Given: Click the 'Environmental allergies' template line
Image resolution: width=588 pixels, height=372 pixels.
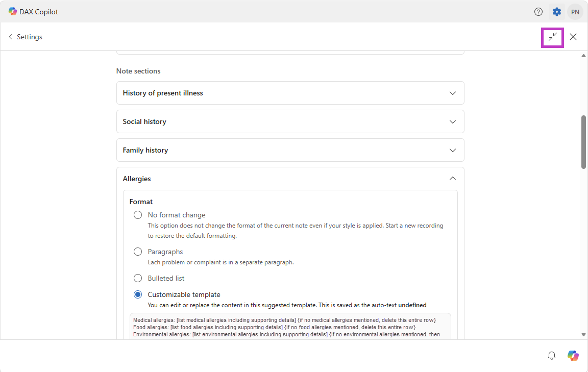Looking at the screenshot, I should point(286,335).
